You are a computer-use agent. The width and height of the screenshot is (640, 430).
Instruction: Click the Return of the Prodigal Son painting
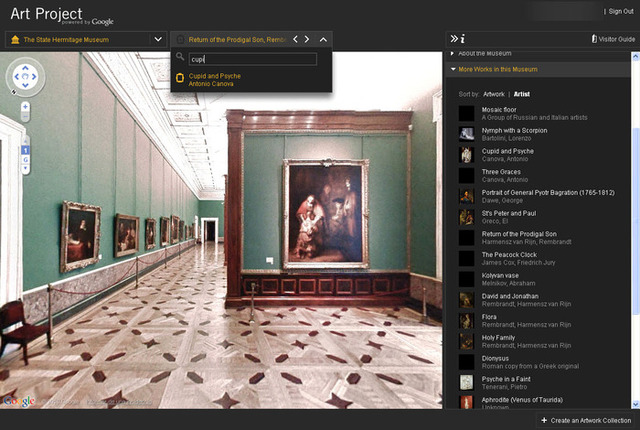coord(326,214)
